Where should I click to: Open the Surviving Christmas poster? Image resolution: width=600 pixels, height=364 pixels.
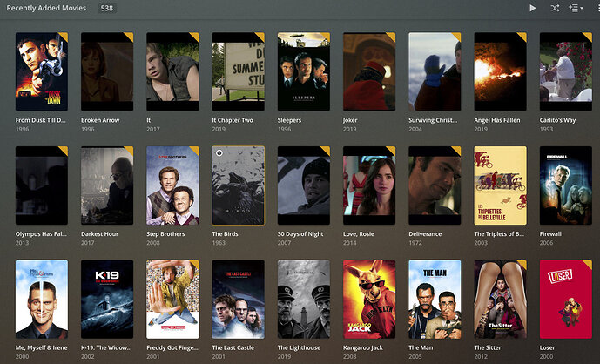pos(435,71)
